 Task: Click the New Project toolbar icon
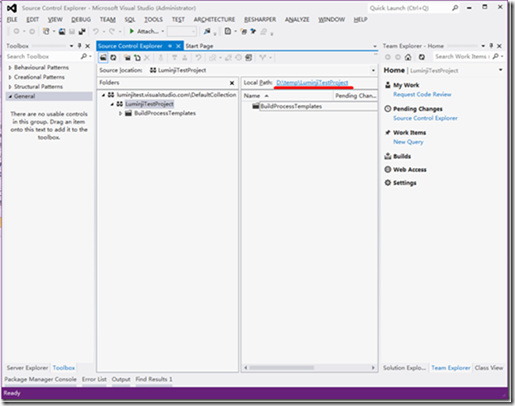coord(46,32)
